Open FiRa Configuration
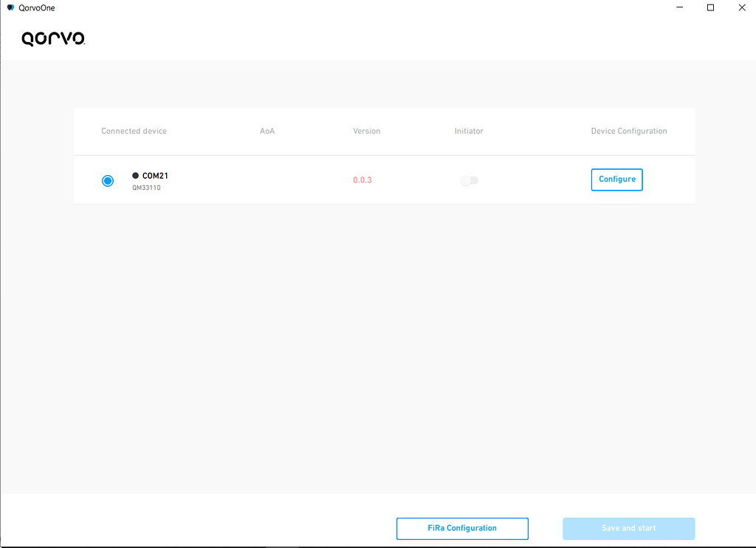The width and height of the screenshot is (756, 548). tap(462, 529)
